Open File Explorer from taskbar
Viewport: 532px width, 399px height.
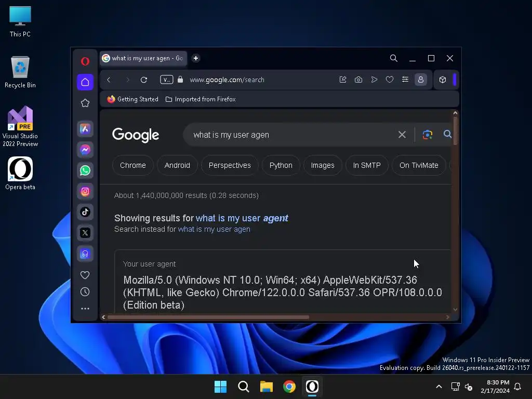pos(267,387)
